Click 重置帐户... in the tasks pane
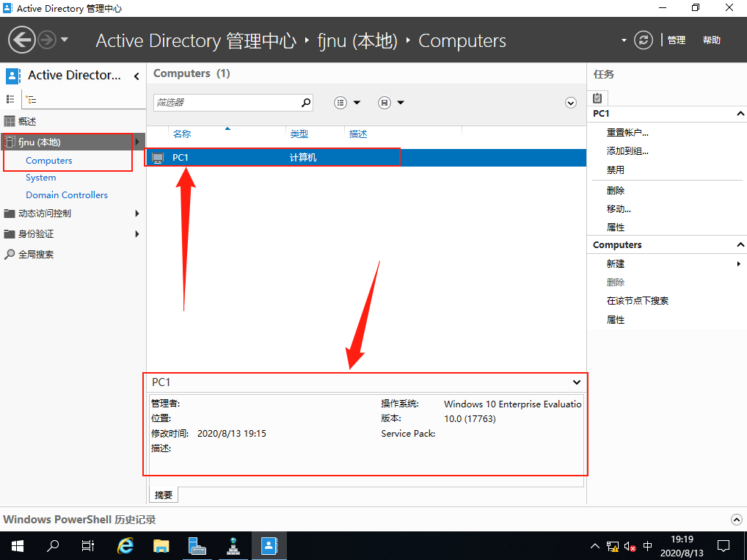Screen dimensions: 747x560 coord(627,133)
